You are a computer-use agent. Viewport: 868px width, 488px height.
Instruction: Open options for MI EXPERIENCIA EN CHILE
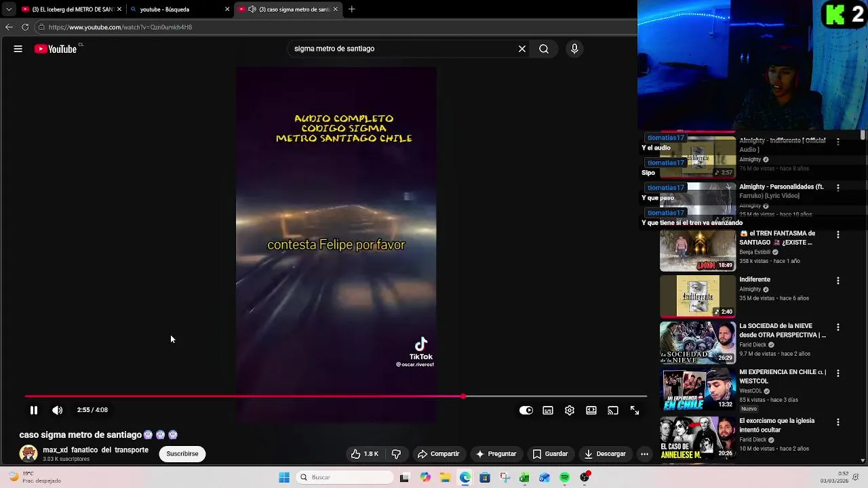point(838,373)
